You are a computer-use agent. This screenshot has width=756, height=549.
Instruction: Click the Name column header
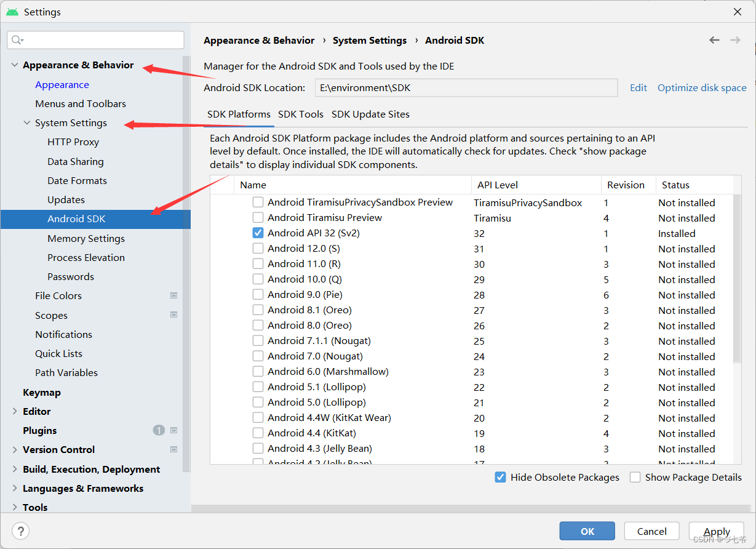pos(352,185)
